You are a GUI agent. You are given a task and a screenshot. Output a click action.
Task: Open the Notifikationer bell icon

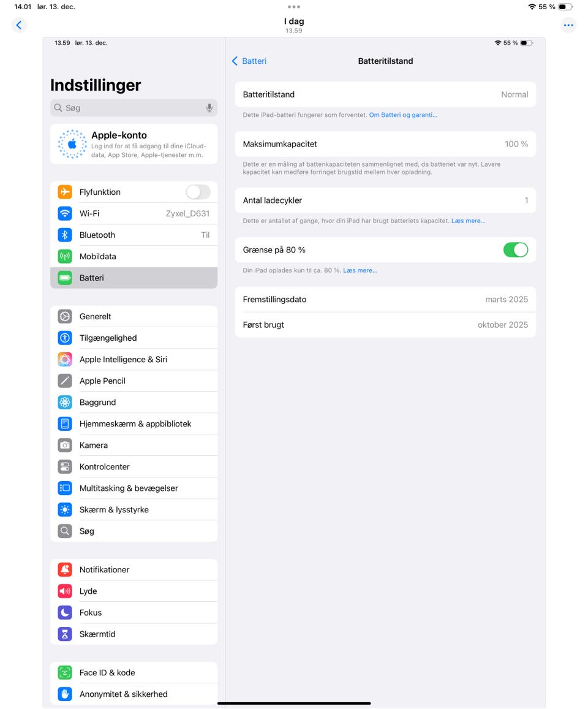point(65,569)
